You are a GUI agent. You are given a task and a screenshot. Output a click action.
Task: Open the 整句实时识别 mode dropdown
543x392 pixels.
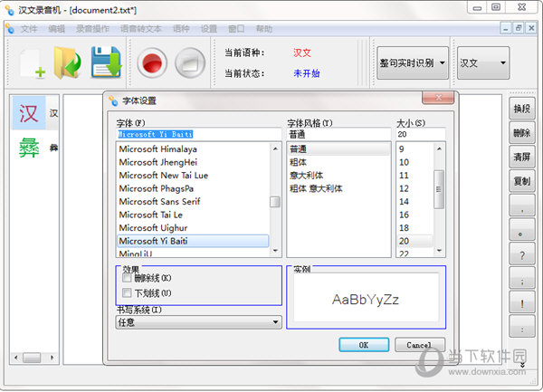[412, 63]
